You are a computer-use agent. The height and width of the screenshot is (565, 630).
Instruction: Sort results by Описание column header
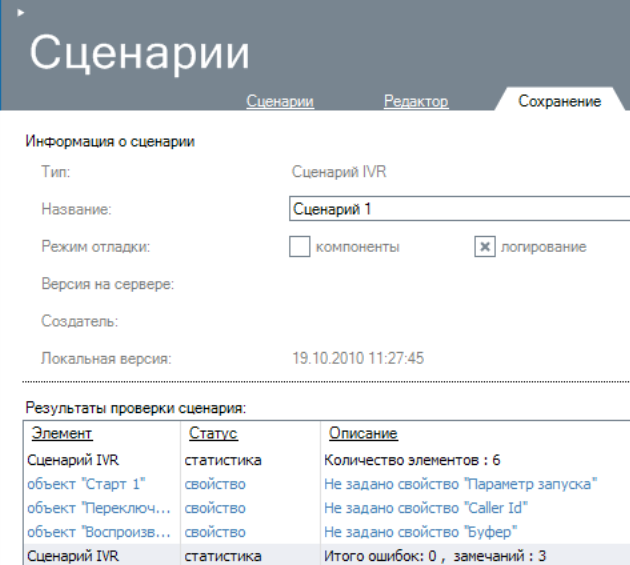tap(363, 433)
